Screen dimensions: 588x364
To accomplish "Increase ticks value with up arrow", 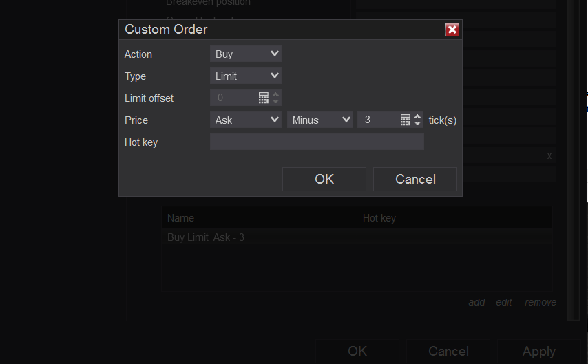I will click(x=417, y=116).
